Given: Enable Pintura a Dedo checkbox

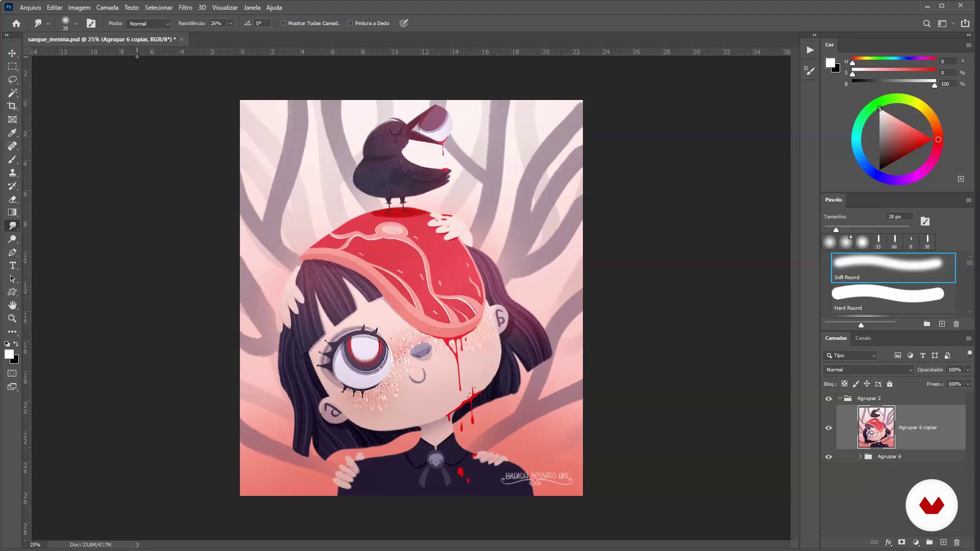Looking at the screenshot, I should 350,23.
